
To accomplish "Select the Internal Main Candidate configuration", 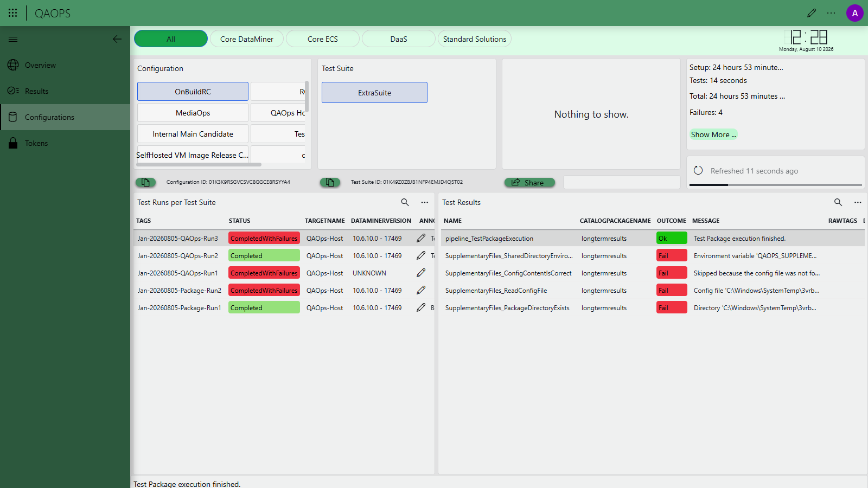I will pyautogui.click(x=193, y=134).
